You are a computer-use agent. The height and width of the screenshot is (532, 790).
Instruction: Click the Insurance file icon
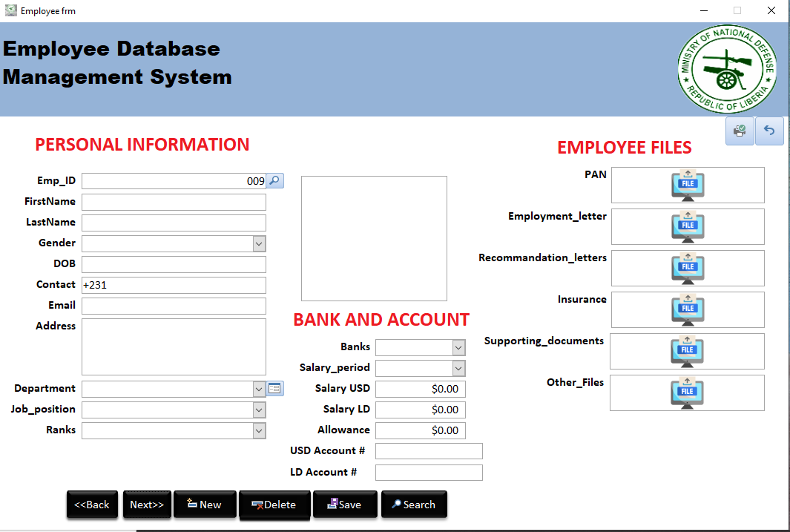pyautogui.click(x=688, y=309)
